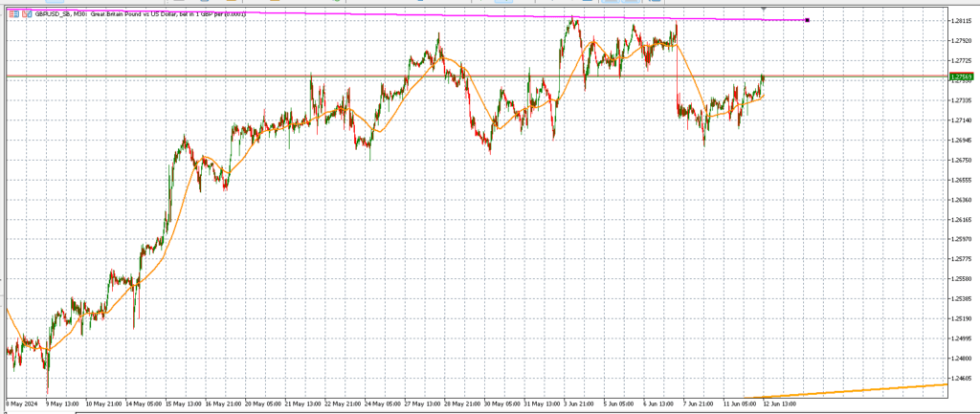Click the 1.25190 price scale label
This screenshot has width=980, height=414.
(x=961, y=318)
